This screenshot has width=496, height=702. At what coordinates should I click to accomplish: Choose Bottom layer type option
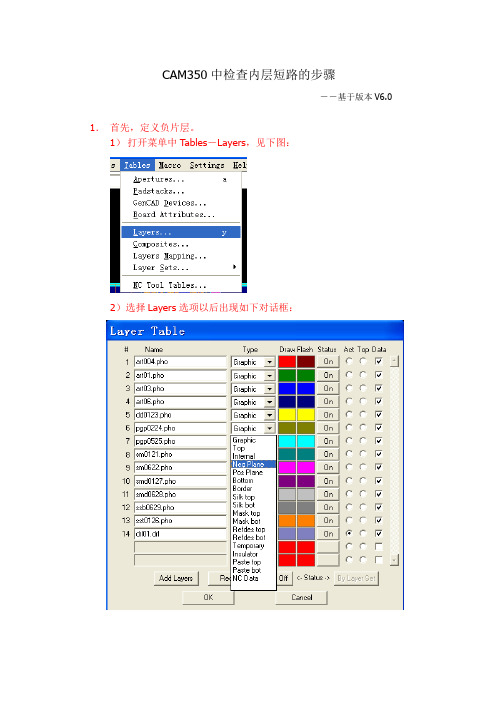(253, 480)
